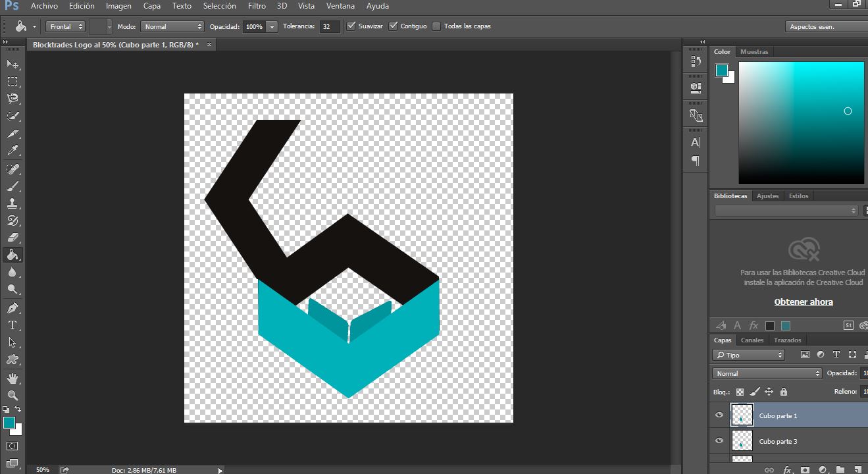This screenshot has width=868, height=474.
Task: Select the Rectangular Marquee tool
Action: point(13,81)
